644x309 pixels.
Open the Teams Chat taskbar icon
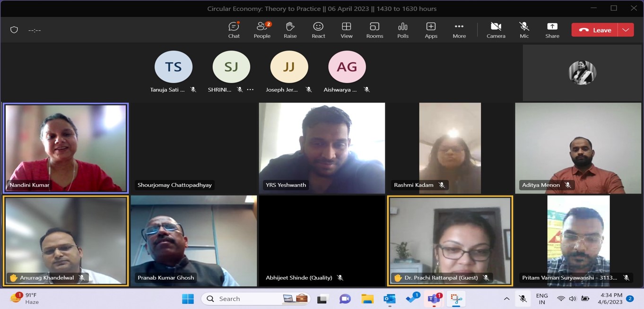click(x=345, y=299)
